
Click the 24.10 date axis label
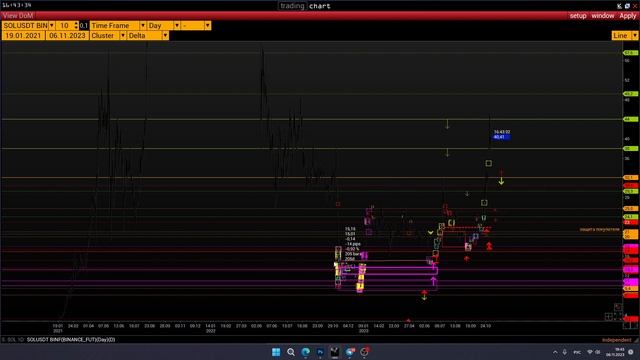pos(485,326)
